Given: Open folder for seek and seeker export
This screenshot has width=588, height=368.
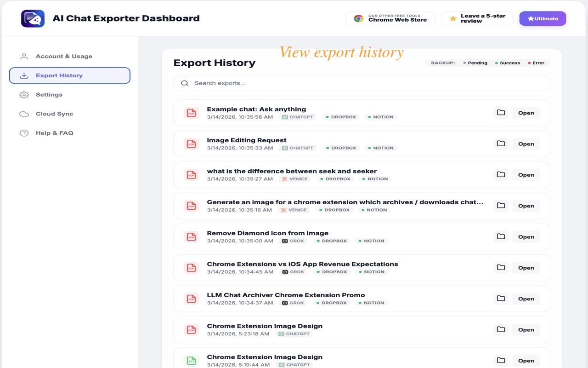Looking at the screenshot, I should tap(501, 175).
